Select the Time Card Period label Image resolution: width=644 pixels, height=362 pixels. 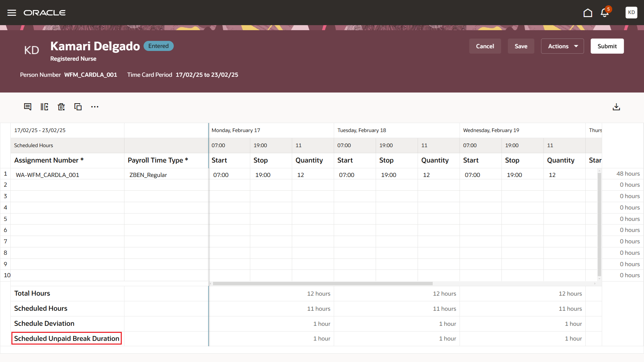pos(150,74)
